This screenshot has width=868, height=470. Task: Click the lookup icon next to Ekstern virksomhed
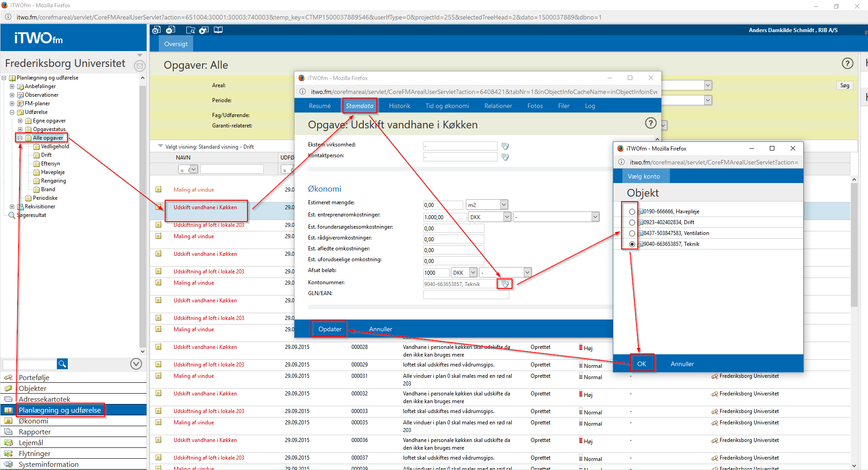point(505,146)
